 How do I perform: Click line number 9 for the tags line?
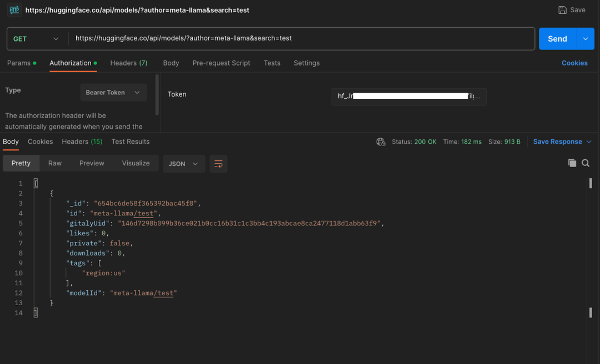[21, 263]
